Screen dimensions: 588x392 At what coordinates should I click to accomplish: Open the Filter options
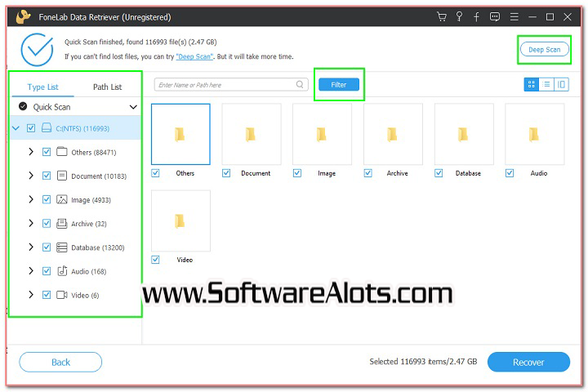(x=339, y=85)
